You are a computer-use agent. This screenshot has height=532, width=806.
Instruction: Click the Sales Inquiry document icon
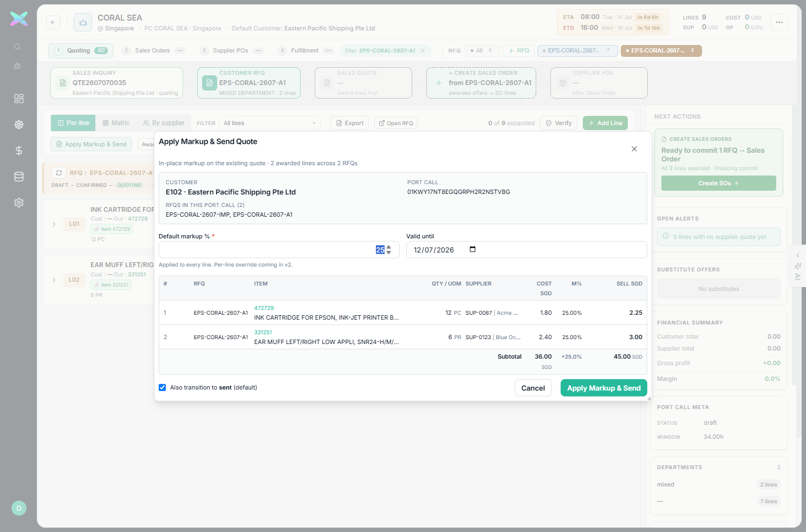[x=63, y=83]
